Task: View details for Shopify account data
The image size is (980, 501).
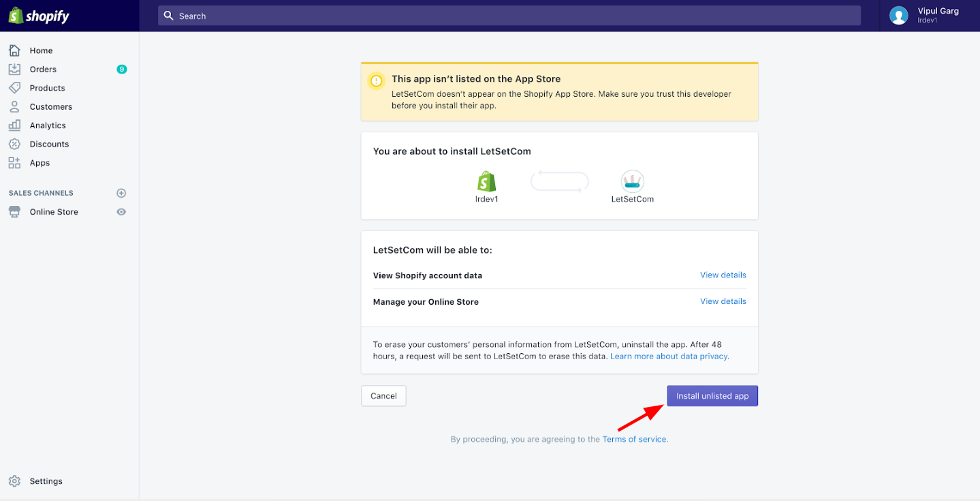Action: 723,275
